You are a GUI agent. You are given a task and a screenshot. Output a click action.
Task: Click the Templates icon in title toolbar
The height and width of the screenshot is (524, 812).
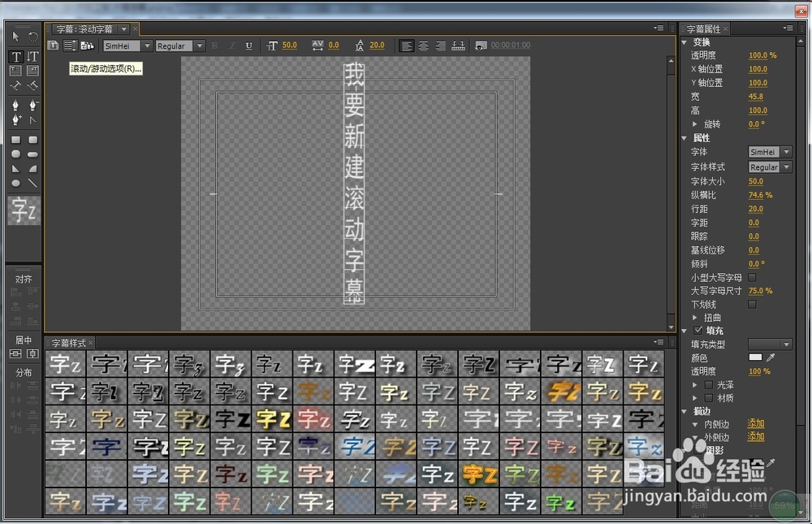87,45
